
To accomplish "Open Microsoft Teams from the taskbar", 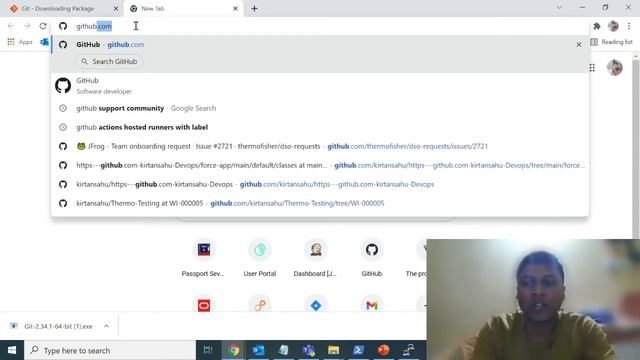I will pyautogui.click(x=308, y=350).
